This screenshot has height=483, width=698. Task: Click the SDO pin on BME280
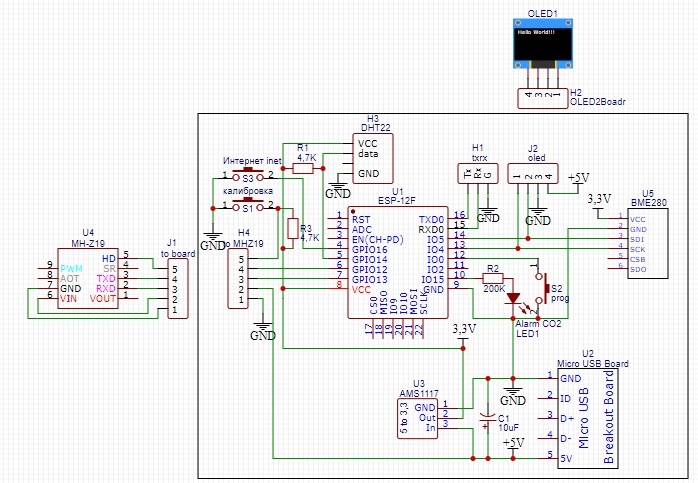[x=637, y=269]
